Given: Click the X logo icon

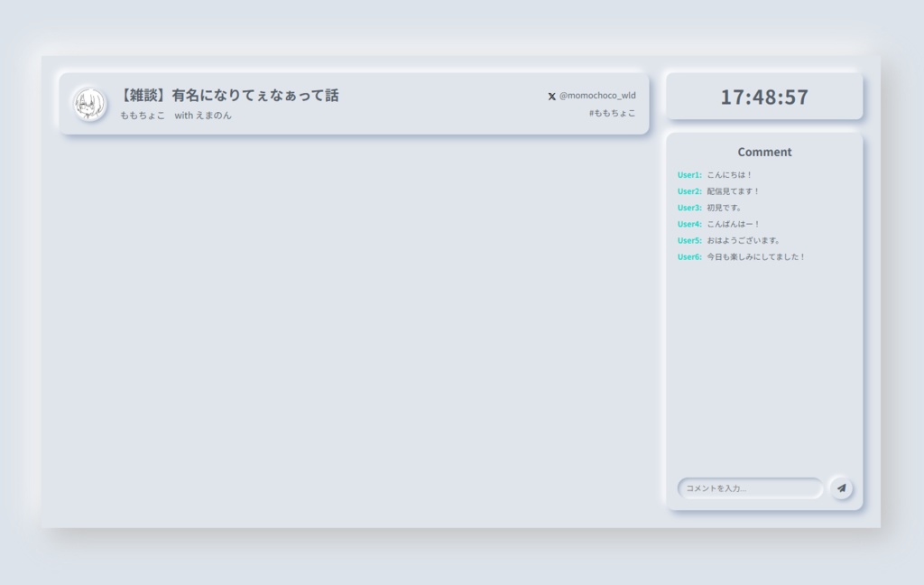Looking at the screenshot, I should point(551,96).
